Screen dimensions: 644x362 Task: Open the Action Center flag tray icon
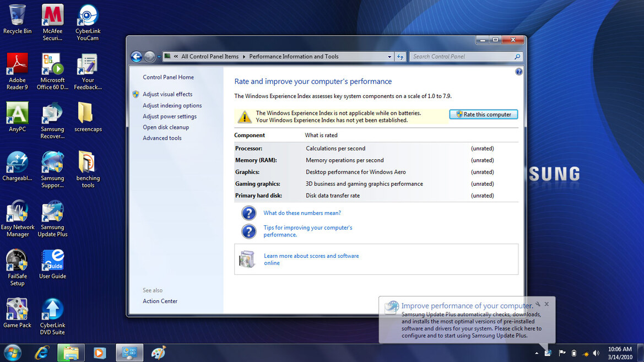click(x=562, y=353)
